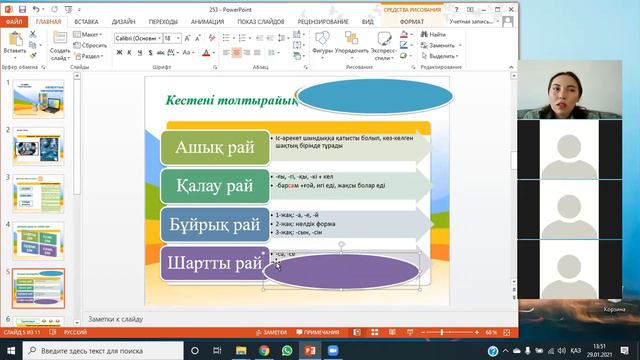Image resolution: width=640 pixels, height=360 pixels.
Task: Open WhatsApp from the taskbar
Action: [287, 351]
